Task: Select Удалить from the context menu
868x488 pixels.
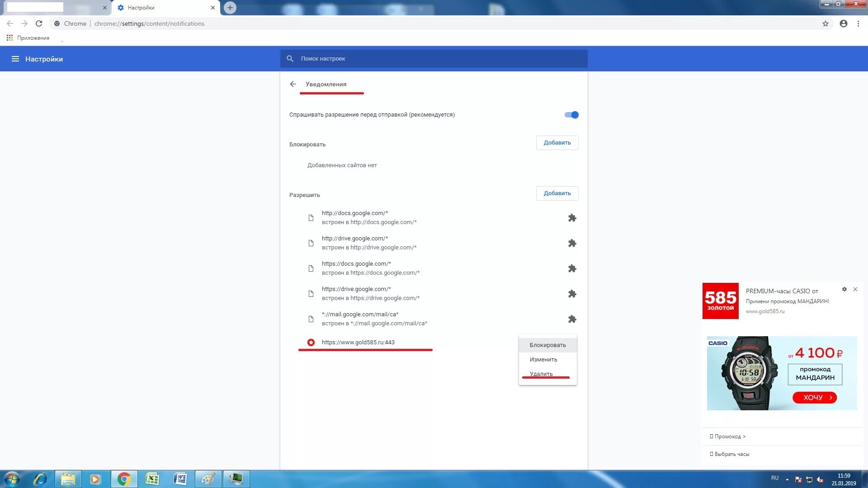Action: click(x=541, y=374)
